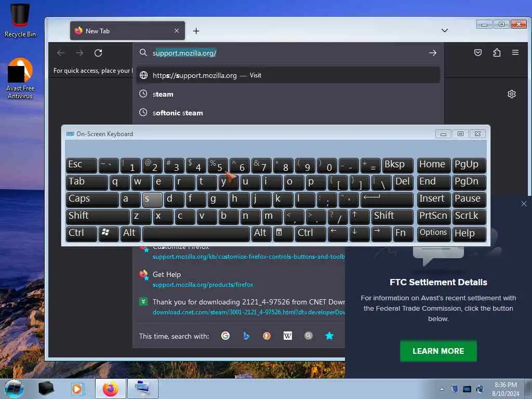Screen dimensions: 532x399
Task: Toggle the left Ctrl key
Action: (82, 234)
